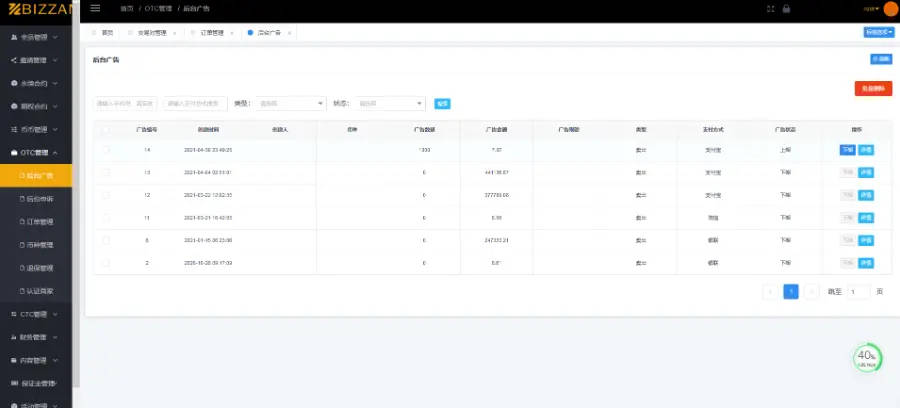The image size is (900, 408).
Task: Click the fullscreen icon in top bar
Action: (x=771, y=9)
